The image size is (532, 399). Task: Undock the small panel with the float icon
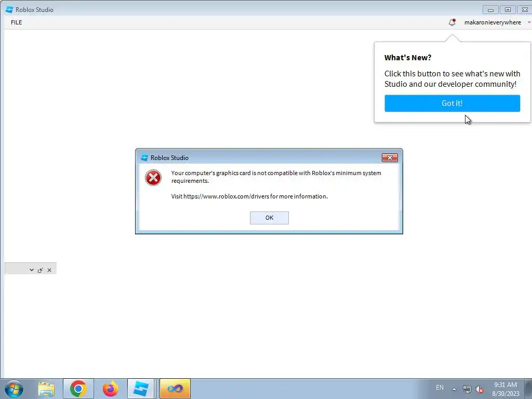click(x=41, y=270)
